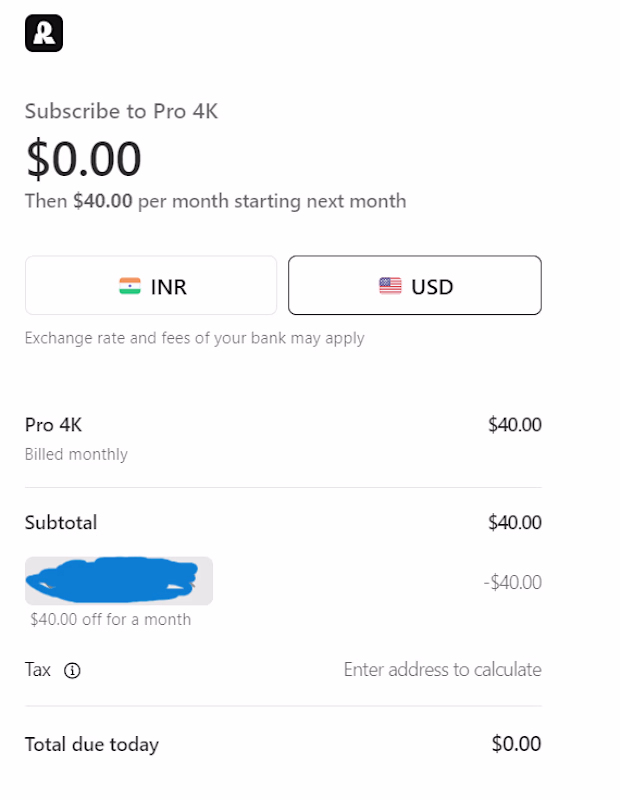Open the Tax info tooltip icon
The height and width of the screenshot is (800, 620).
(x=72, y=670)
